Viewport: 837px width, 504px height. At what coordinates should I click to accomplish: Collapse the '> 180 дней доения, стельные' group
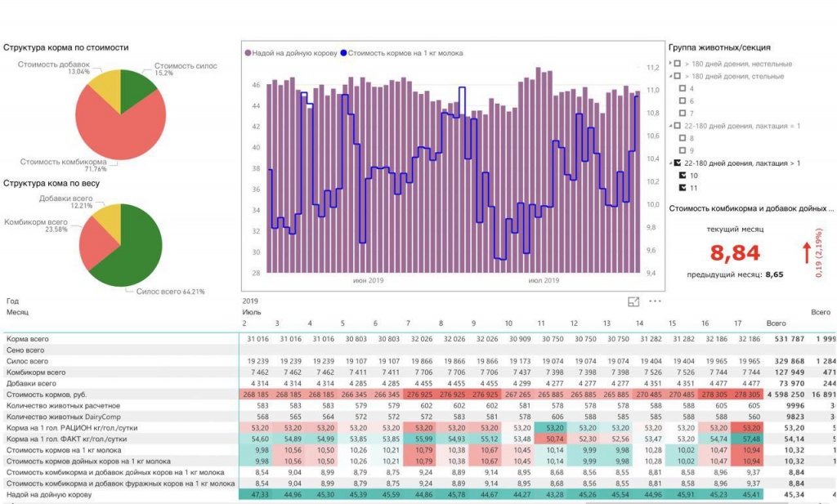click(x=671, y=76)
